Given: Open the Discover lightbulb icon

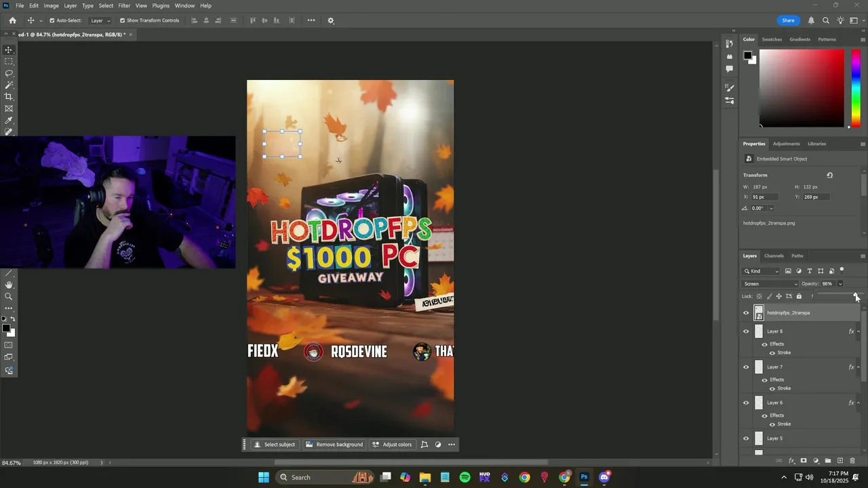Looking at the screenshot, I should coord(841,20).
